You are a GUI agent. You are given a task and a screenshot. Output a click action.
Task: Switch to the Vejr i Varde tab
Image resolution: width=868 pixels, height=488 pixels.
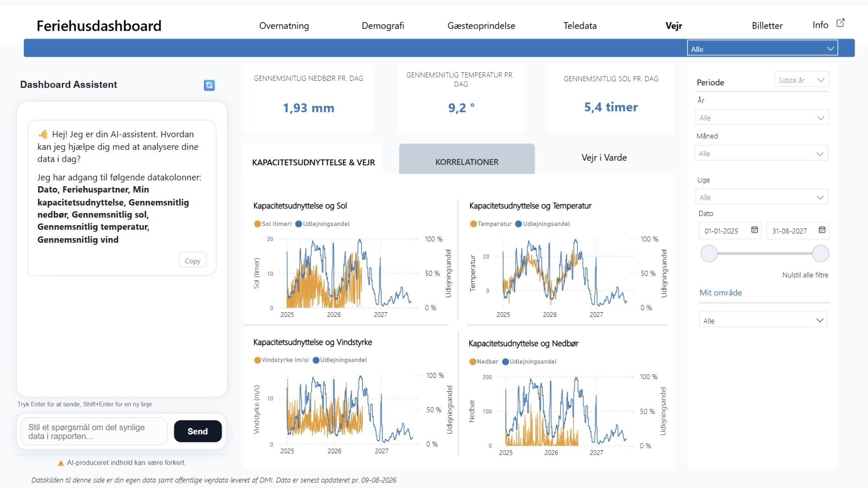click(604, 157)
